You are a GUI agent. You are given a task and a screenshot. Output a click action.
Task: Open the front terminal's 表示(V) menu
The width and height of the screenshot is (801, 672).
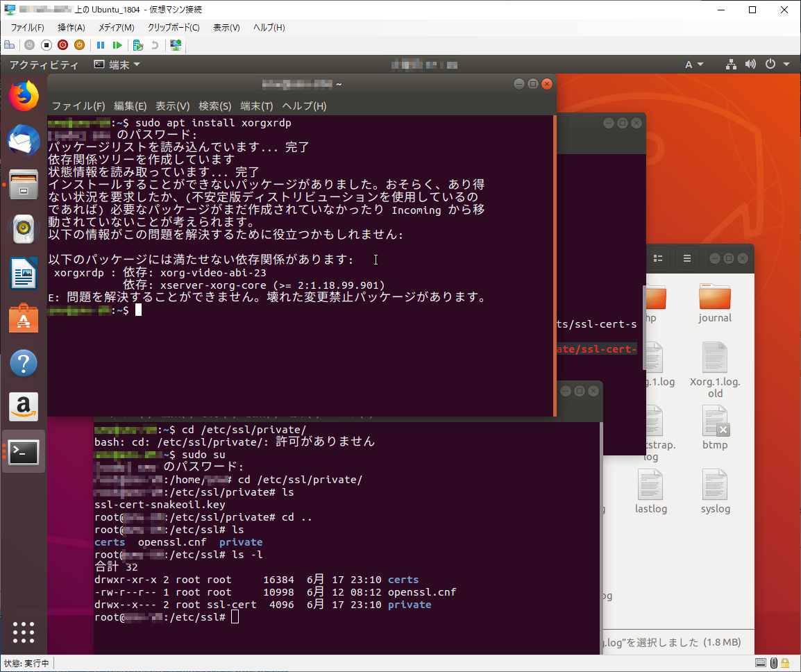[173, 106]
